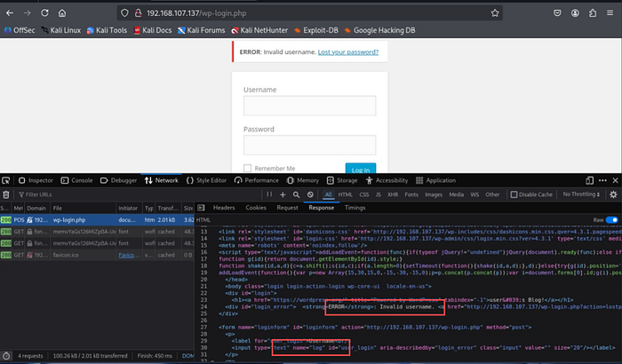
Task: Open the Debugger tab
Action: point(118,180)
